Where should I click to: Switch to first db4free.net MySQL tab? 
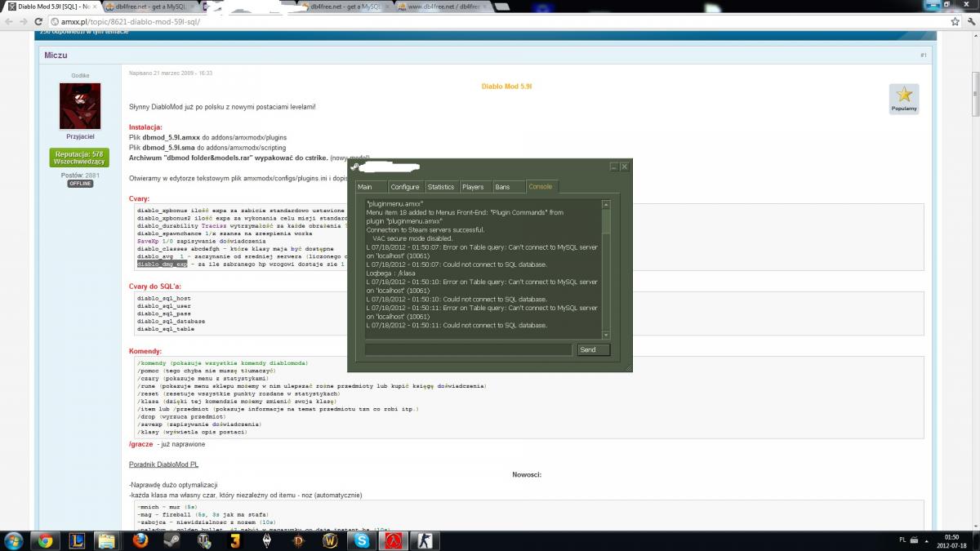149,7
